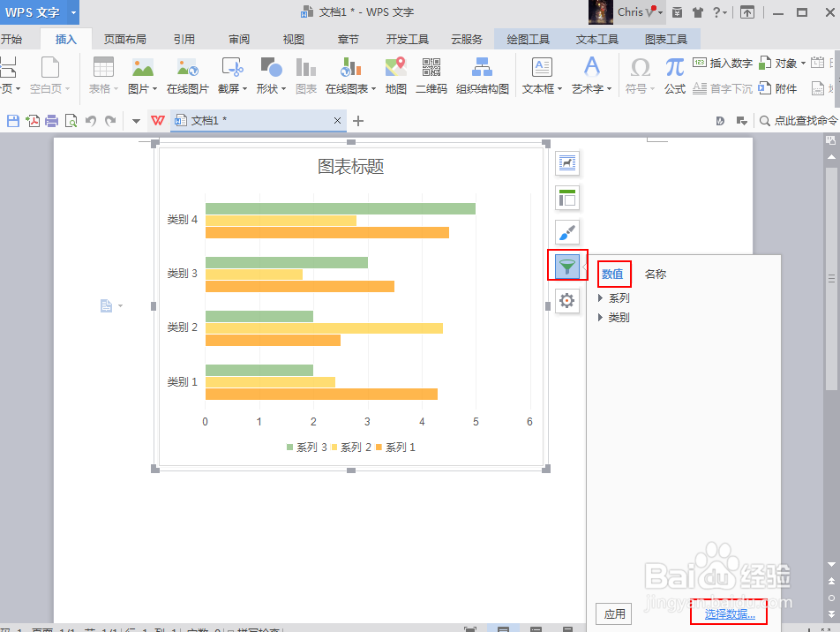Open the chart style brush panel
This screenshot has width=840, height=632.
(566, 232)
